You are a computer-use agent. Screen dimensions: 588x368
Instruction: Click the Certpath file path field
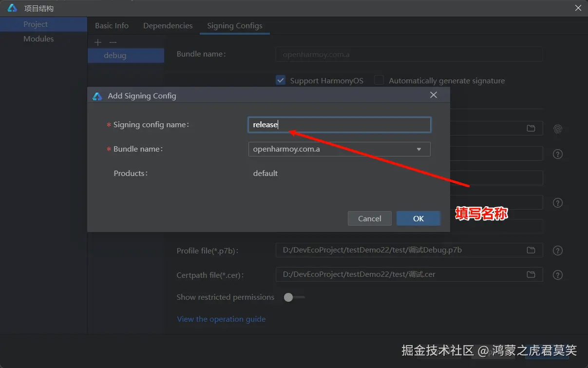point(409,274)
